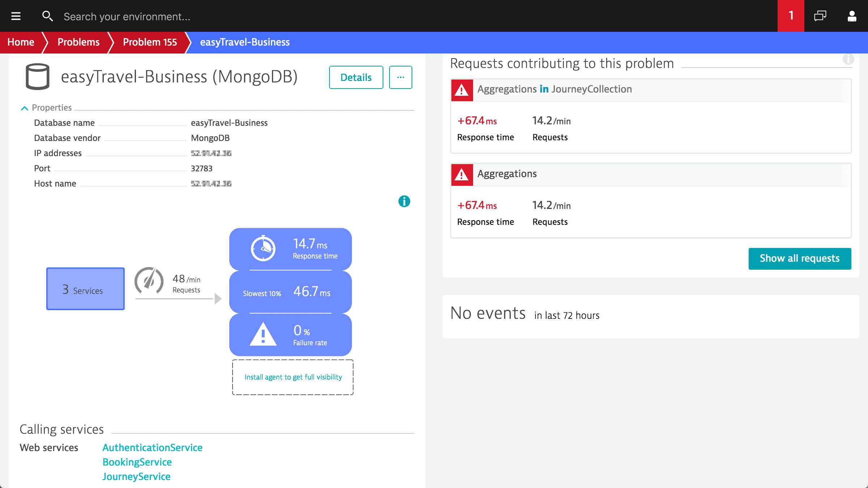Select the 14.7 ms Response time tile
Screen dimensions: 868x488
(290, 249)
